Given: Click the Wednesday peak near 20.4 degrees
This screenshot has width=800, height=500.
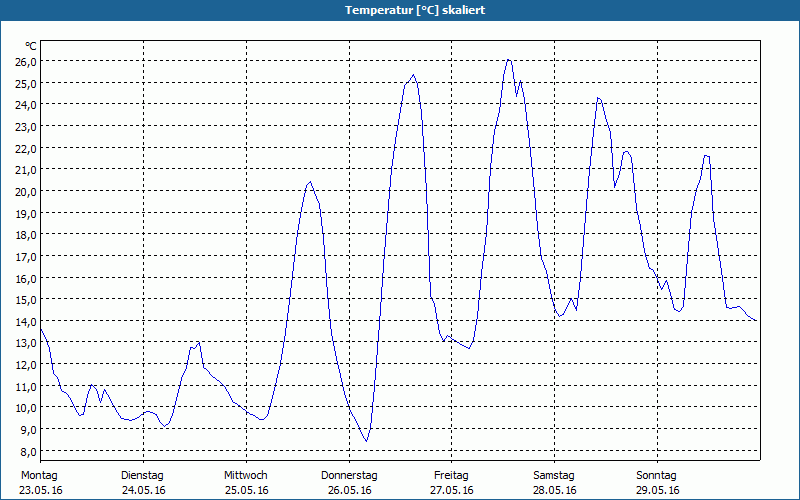Looking at the screenshot, I should tap(310, 182).
